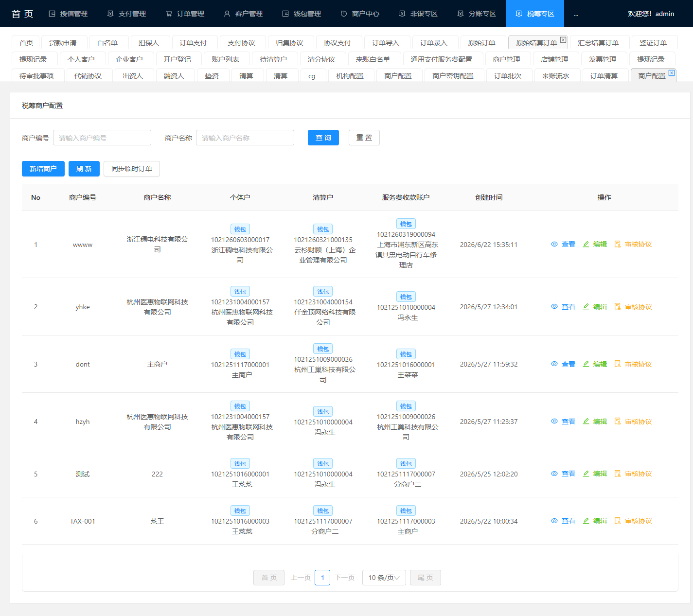Click the eye view icon for row yhke
This screenshot has width=693, height=616.
[554, 307]
